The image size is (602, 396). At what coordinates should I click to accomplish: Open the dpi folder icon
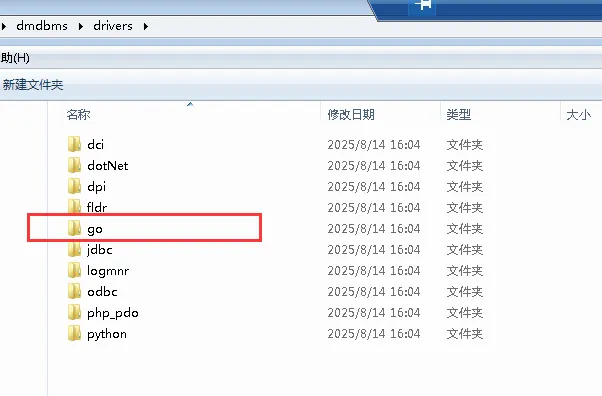click(74, 186)
